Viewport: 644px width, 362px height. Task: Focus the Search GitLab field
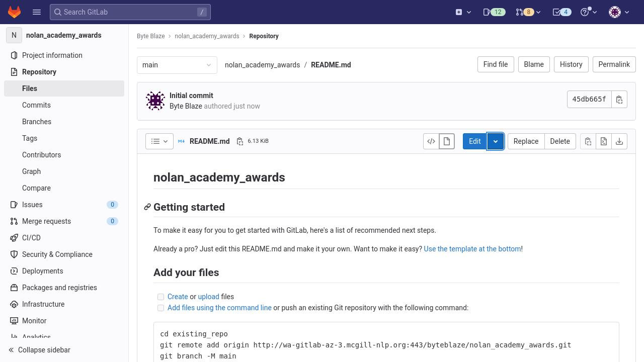pyautogui.click(x=130, y=12)
